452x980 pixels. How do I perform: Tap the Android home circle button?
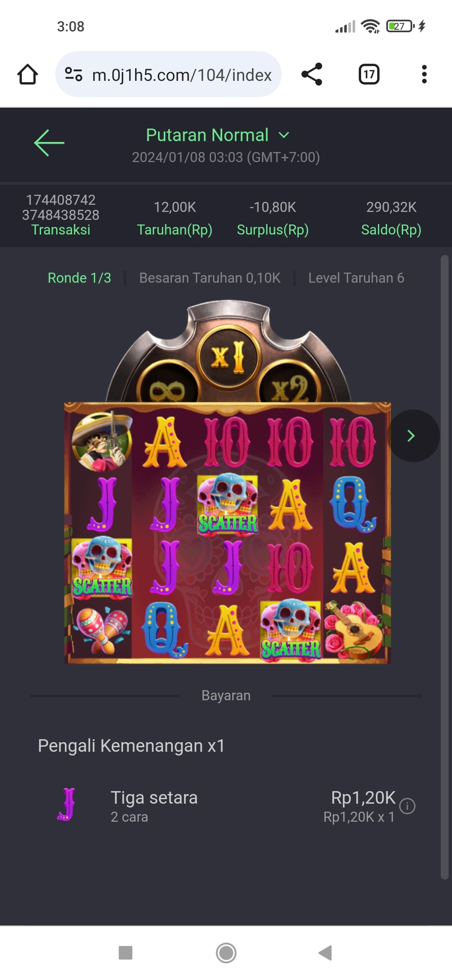226,953
